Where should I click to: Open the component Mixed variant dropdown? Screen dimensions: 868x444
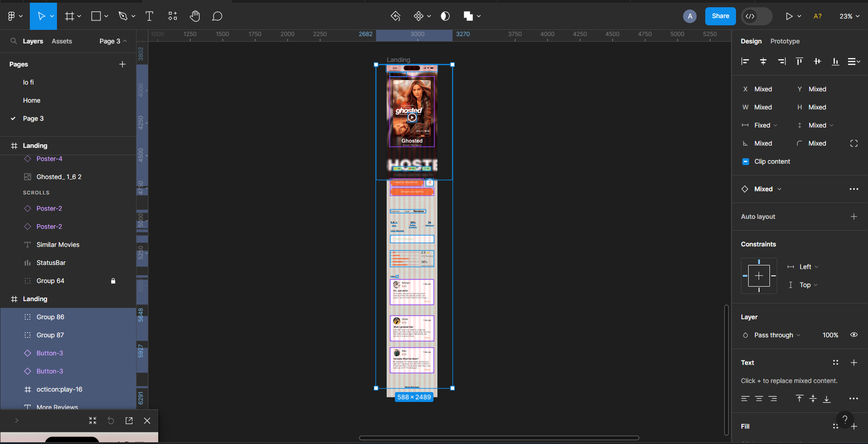click(768, 189)
